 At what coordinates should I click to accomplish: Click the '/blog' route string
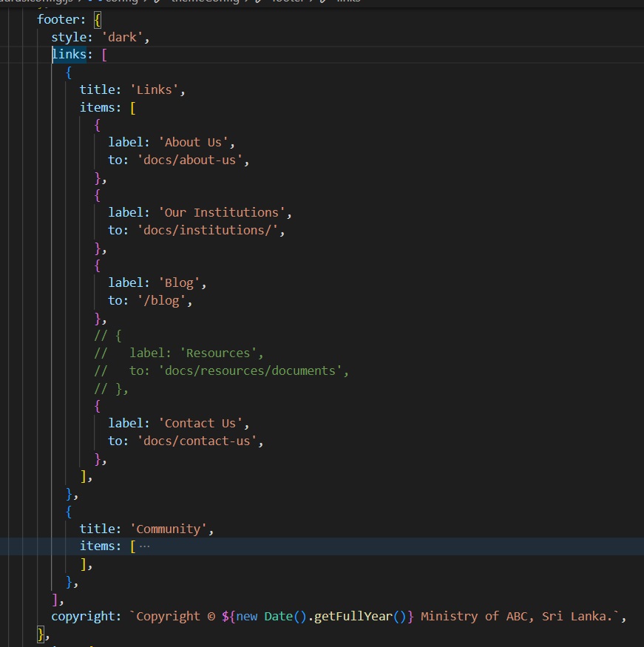coord(164,300)
